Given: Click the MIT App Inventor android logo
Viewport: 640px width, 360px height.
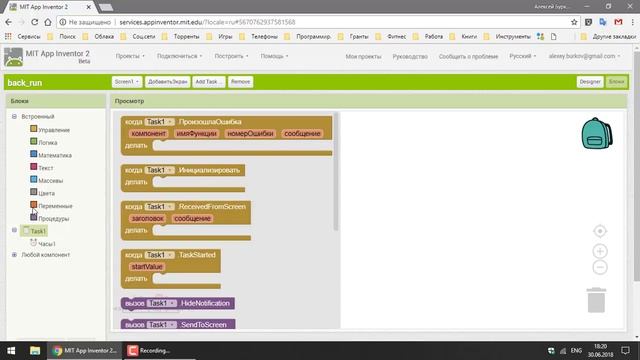Looking at the screenshot, I should (x=13, y=57).
